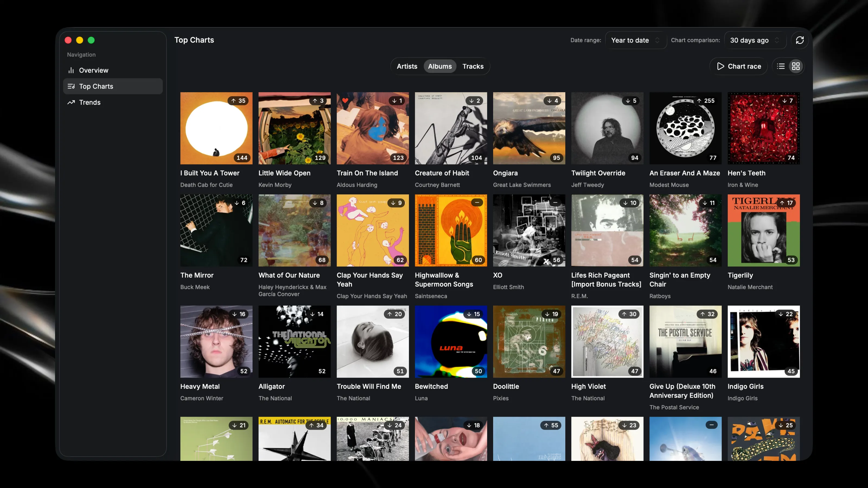Click the macOS green fullscreen button
The height and width of the screenshot is (488, 868).
click(x=91, y=40)
